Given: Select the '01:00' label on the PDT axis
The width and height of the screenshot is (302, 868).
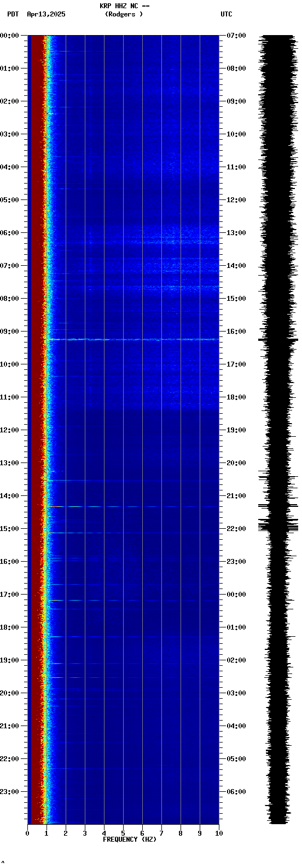Looking at the screenshot, I should (9, 68).
